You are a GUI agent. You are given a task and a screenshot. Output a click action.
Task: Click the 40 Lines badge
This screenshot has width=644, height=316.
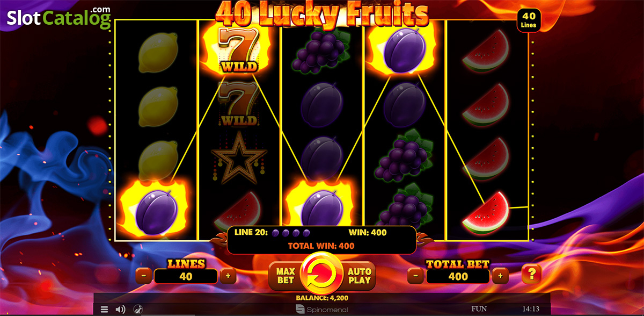tap(529, 20)
